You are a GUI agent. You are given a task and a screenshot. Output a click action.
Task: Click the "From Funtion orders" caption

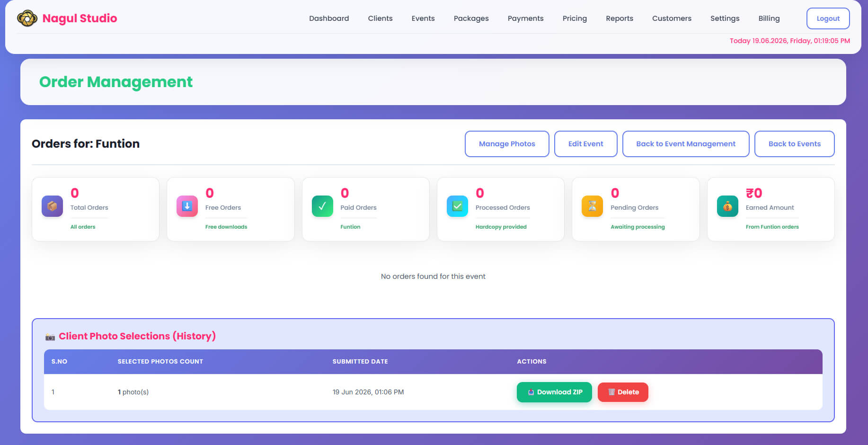pos(772,227)
